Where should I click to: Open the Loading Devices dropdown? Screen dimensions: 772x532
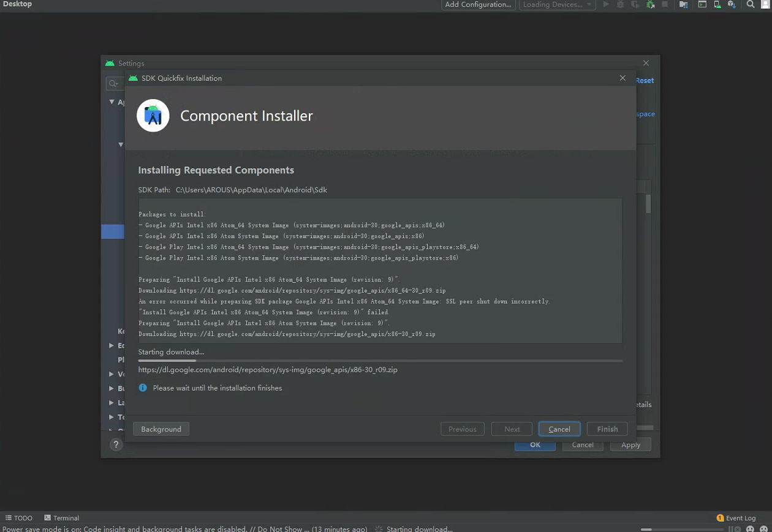[x=558, y=4]
